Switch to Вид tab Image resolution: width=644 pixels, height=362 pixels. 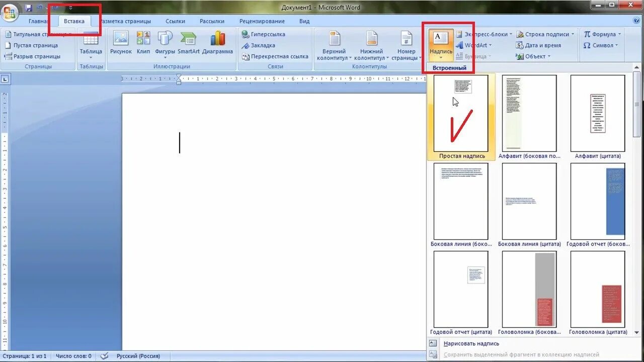click(304, 21)
